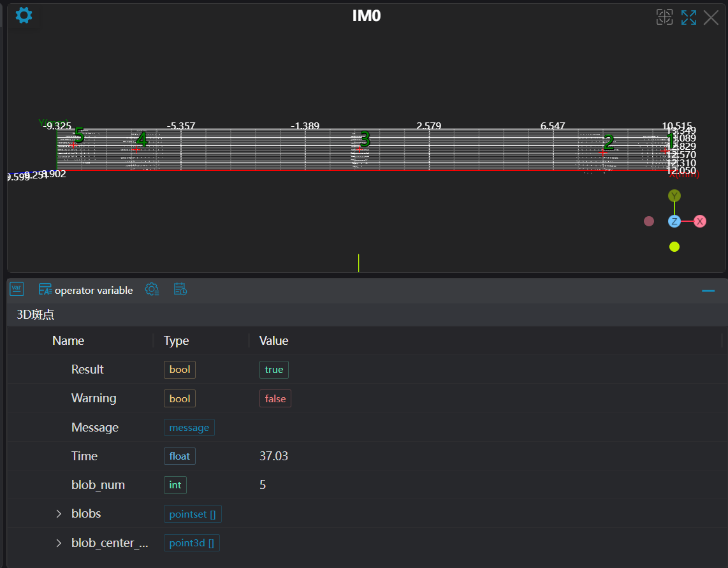Select the blob_num row
728x568 pixels.
[98, 485]
